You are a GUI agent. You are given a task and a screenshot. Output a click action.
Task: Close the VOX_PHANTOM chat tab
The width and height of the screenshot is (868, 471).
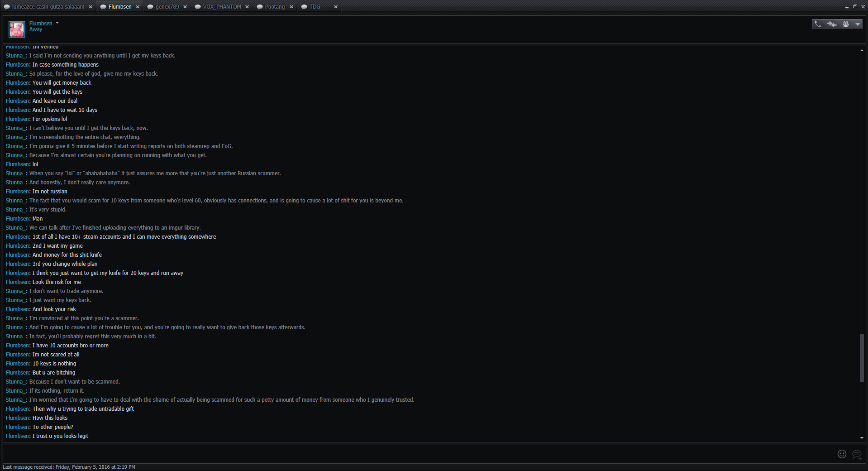(247, 7)
